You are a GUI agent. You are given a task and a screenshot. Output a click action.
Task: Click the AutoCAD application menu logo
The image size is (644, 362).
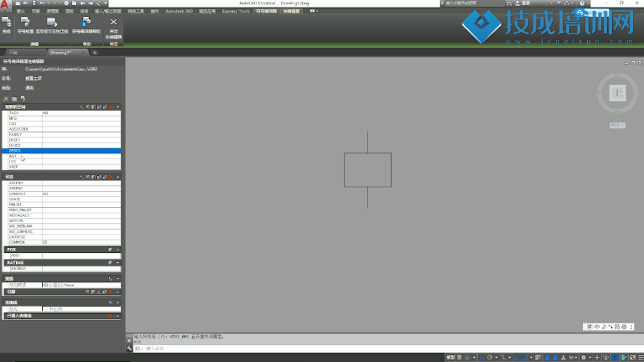tap(6, 5)
